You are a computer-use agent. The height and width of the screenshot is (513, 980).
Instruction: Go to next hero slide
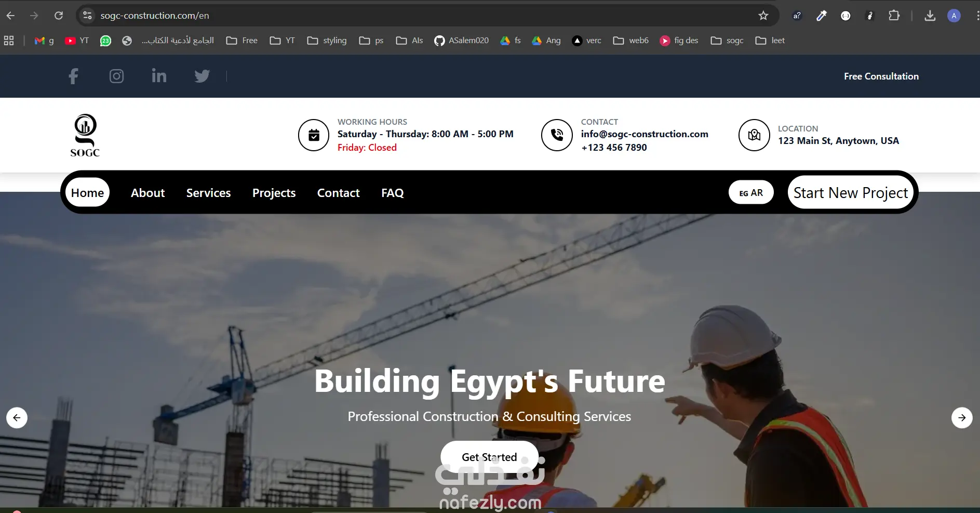coord(962,417)
